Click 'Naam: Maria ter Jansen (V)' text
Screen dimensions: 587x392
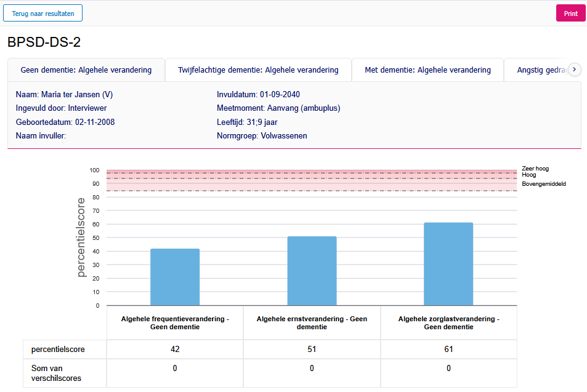64,94
